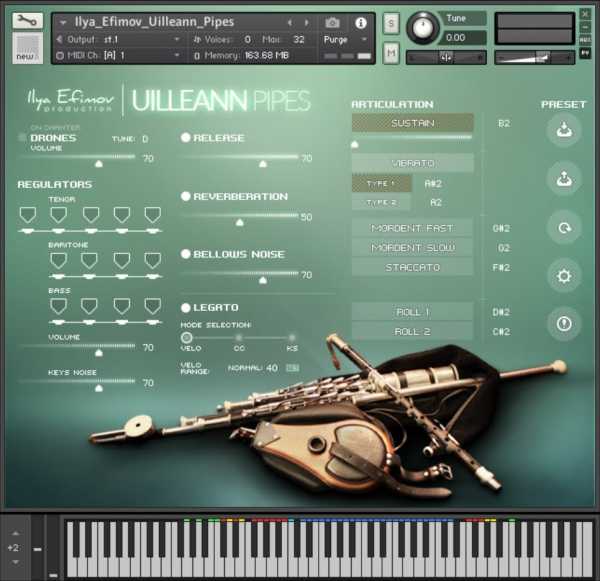This screenshot has height=581, width=600.
Task: Click the save preset upload icon
Action: [x=563, y=179]
